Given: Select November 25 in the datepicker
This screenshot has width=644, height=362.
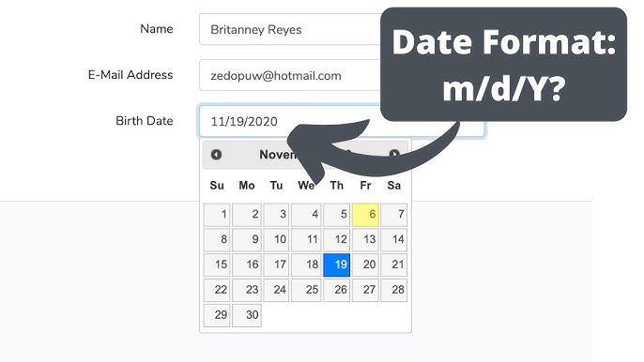Looking at the screenshot, I should click(306, 290).
